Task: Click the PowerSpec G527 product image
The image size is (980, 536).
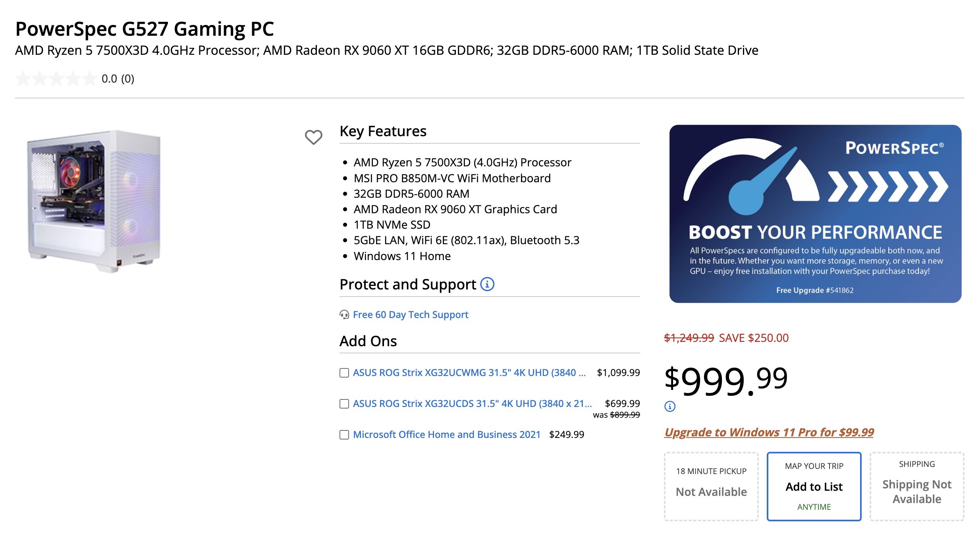Action: (95, 201)
